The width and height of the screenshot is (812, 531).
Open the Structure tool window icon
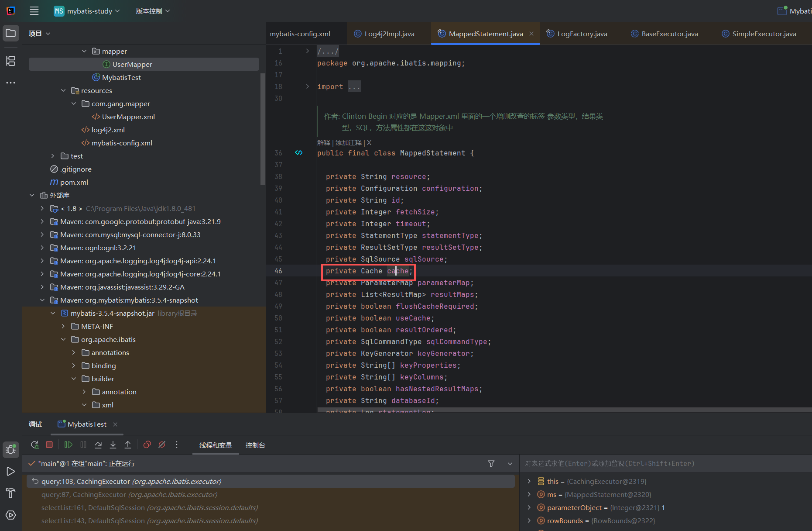pyautogui.click(x=11, y=61)
